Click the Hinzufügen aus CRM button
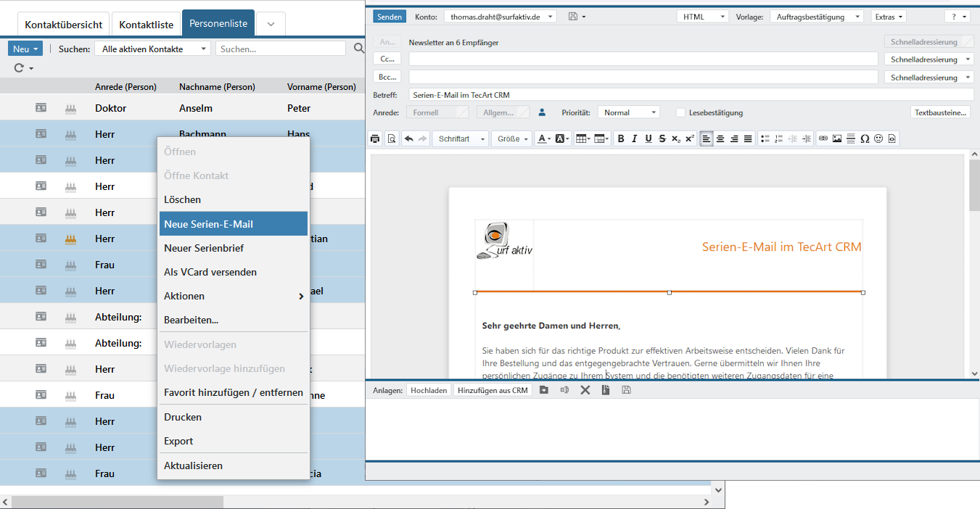The height and width of the screenshot is (509, 980). click(493, 390)
